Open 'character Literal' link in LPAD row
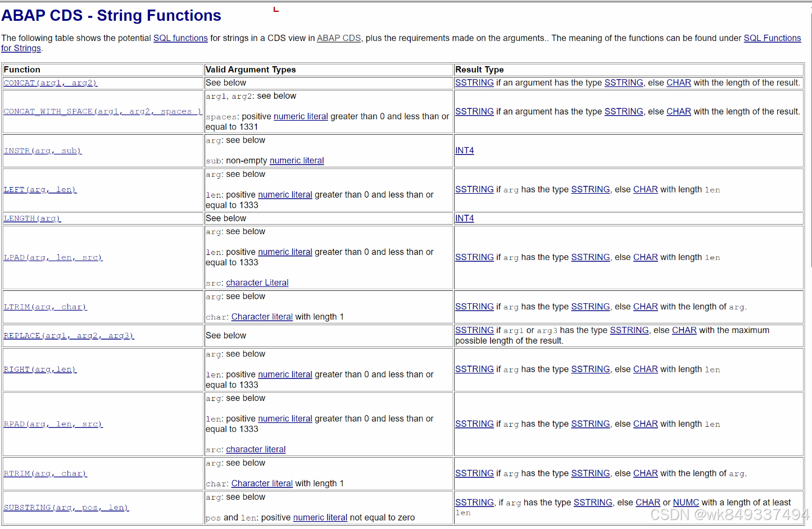The width and height of the screenshot is (812, 529). (x=257, y=283)
